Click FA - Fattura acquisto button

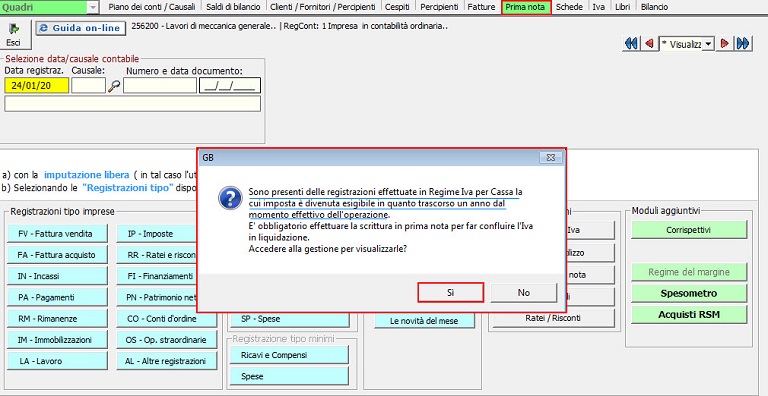tap(57, 255)
